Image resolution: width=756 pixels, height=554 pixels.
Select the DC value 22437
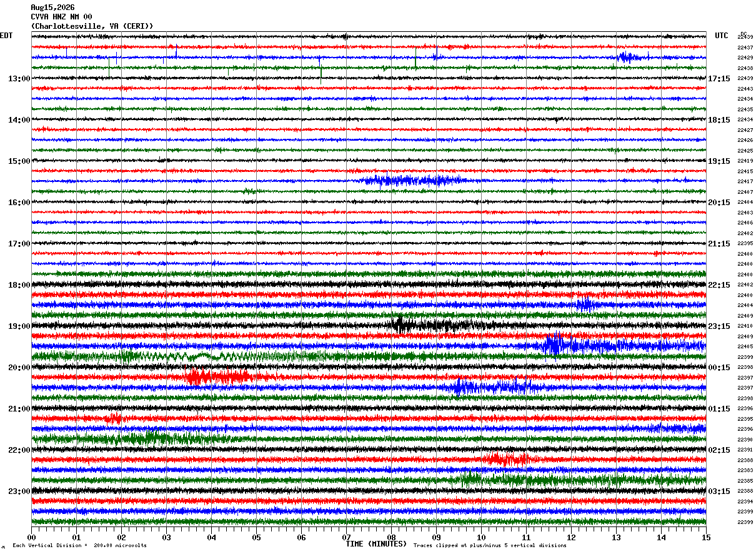point(745,48)
